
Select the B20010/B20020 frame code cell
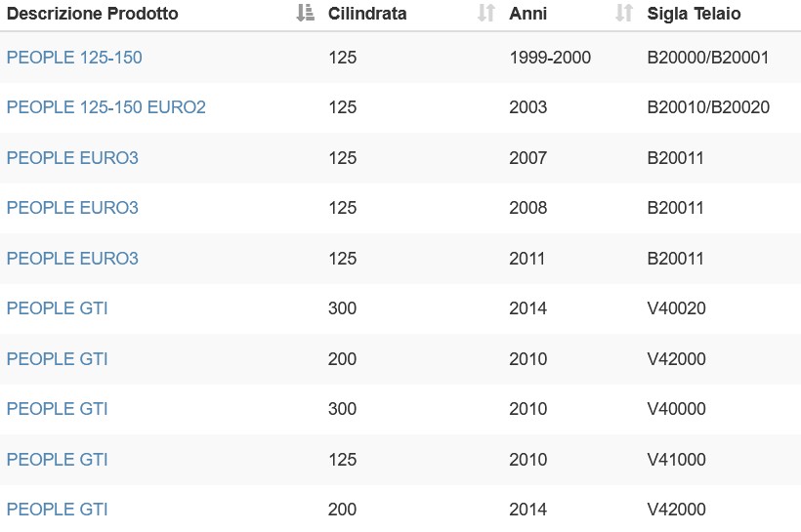708,107
